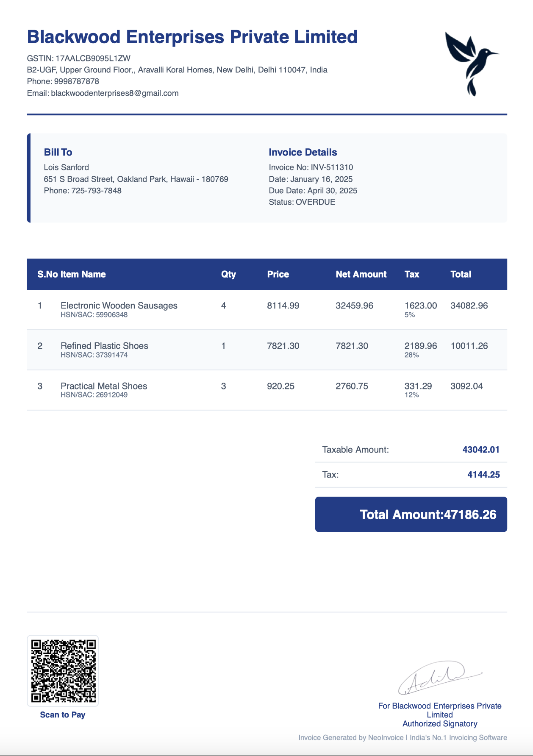533x756 pixels.
Task: Click the Scan to Pay QR code
Action: click(x=63, y=670)
